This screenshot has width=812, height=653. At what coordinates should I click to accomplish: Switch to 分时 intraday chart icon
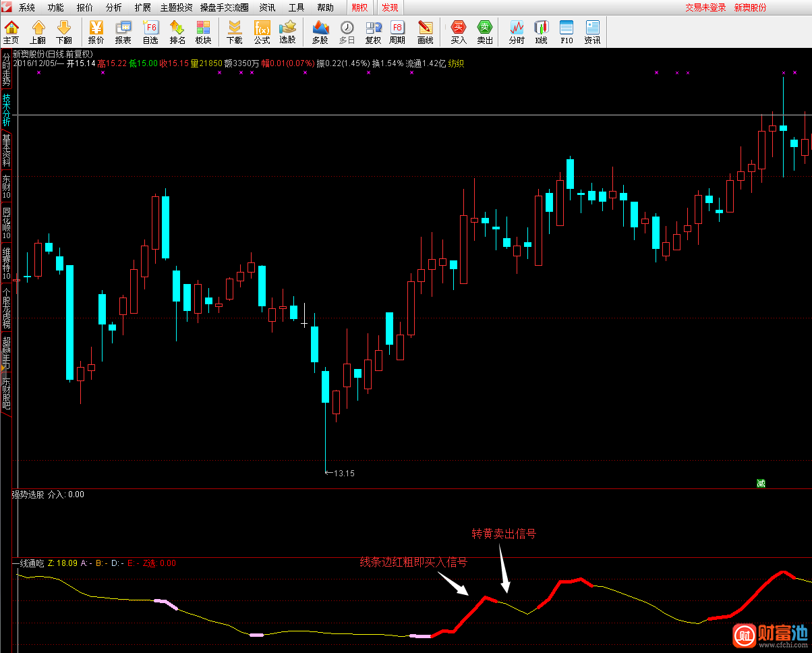pyautogui.click(x=517, y=32)
